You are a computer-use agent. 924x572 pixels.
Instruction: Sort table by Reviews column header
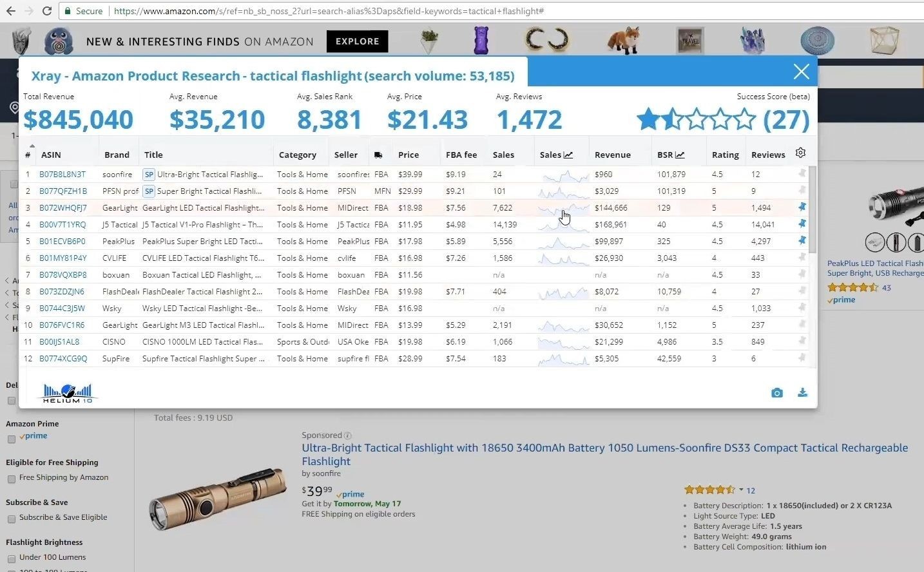point(767,155)
